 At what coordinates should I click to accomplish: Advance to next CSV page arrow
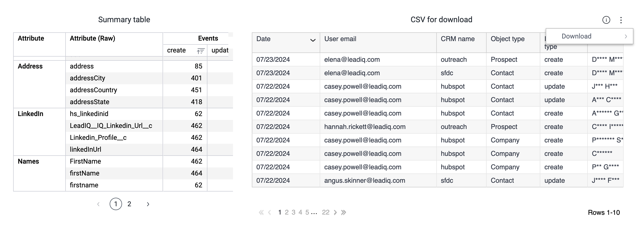335,212
